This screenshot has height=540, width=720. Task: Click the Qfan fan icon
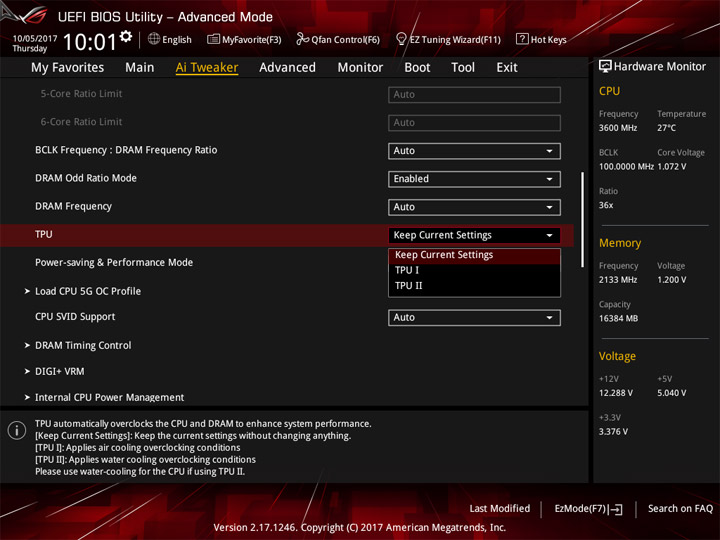click(x=302, y=39)
